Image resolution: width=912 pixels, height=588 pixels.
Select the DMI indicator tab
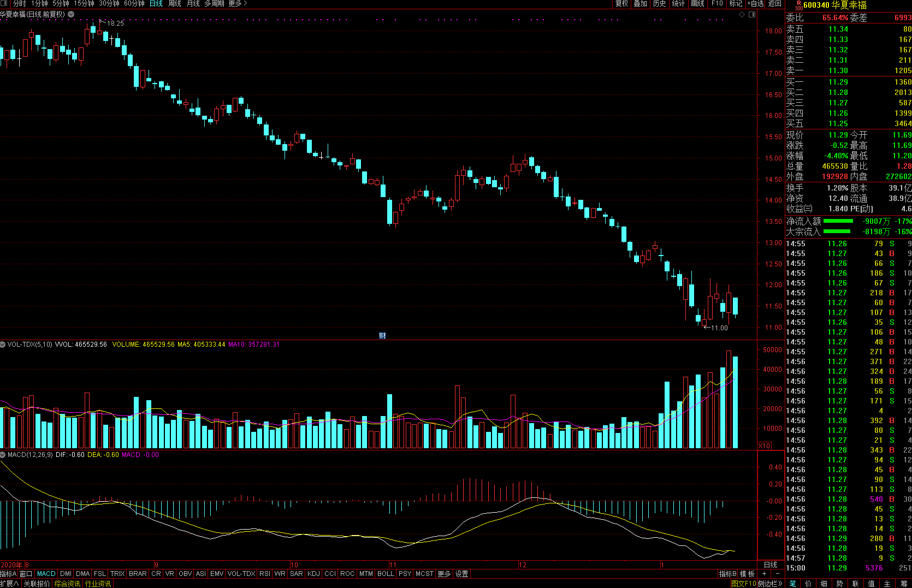click(66, 574)
